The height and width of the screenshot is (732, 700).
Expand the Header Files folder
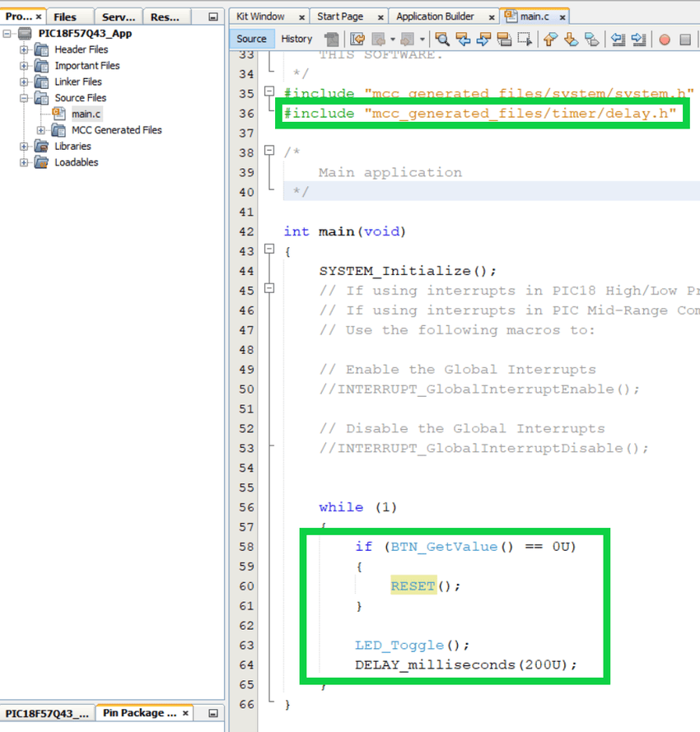click(x=24, y=49)
